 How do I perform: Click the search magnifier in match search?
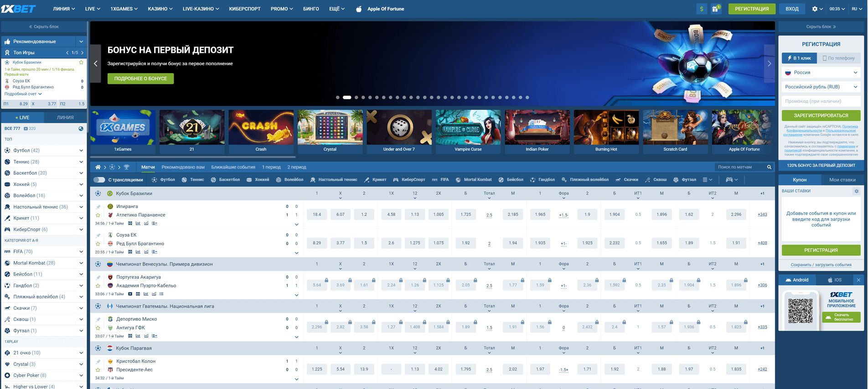[x=769, y=167]
